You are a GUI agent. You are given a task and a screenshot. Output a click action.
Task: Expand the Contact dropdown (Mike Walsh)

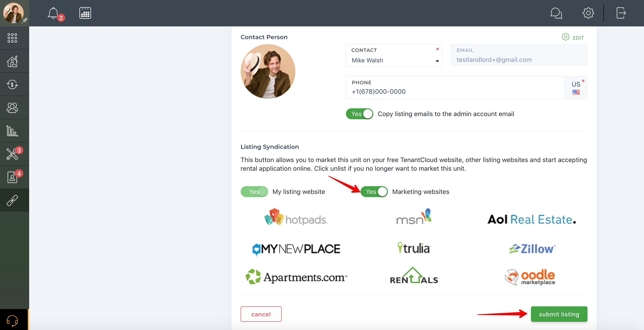pos(394,55)
